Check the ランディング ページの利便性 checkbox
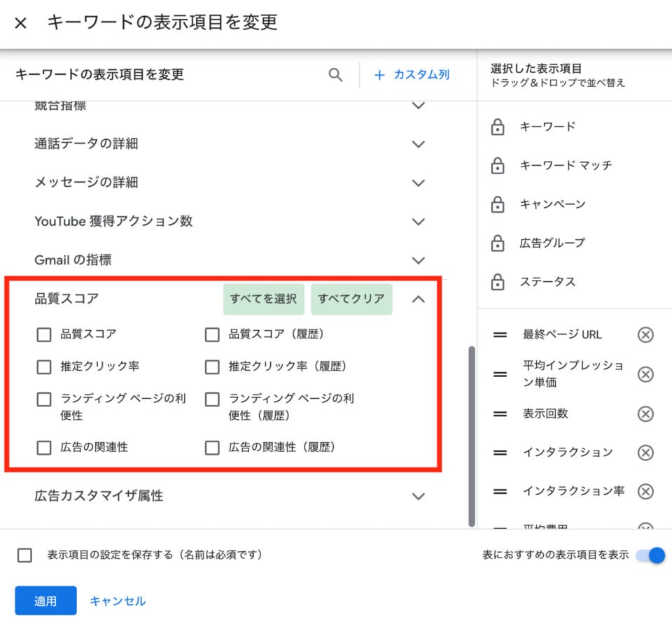The height and width of the screenshot is (624, 672). 44,399
